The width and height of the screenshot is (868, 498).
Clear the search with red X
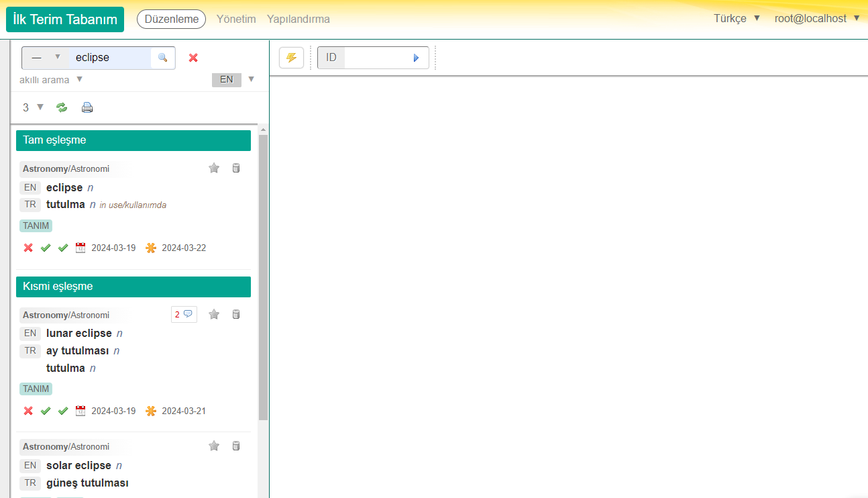[193, 58]
